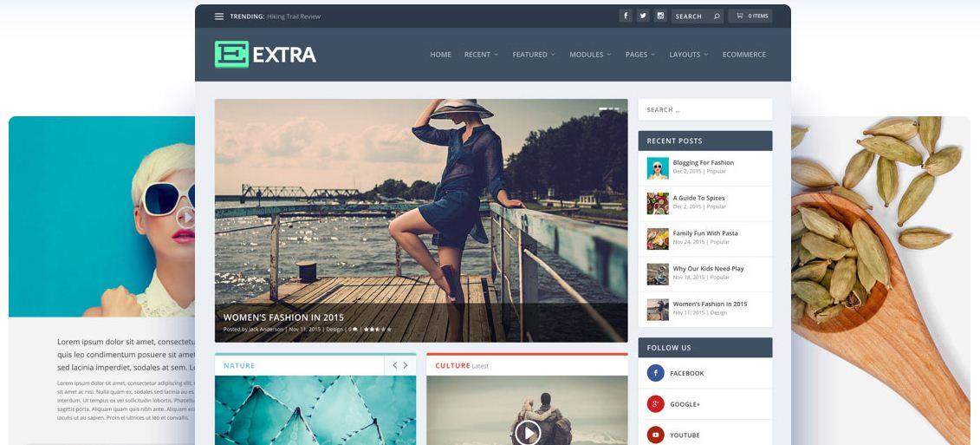
Task: Follow on YouTube text link
Action: 685,435
